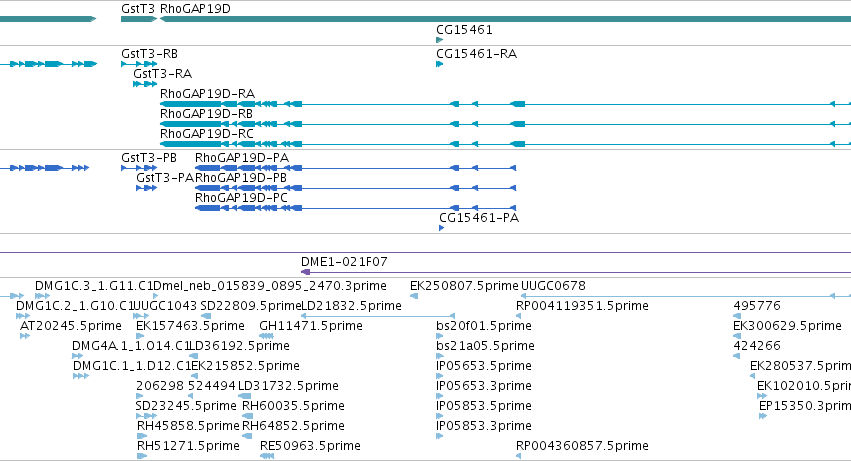Click the CG15461 gene label
851x461 pixels.
click(465, 30)
